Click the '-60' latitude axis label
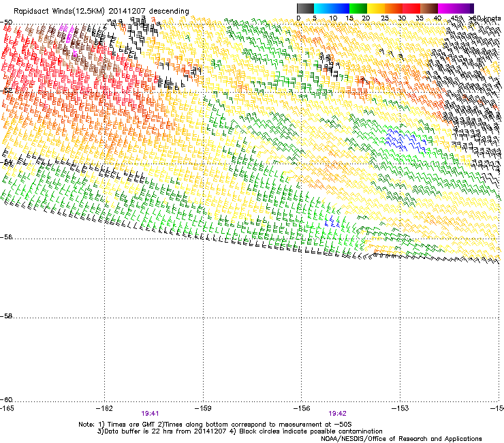This screenshot has width=504, height=443. point(6,400)
